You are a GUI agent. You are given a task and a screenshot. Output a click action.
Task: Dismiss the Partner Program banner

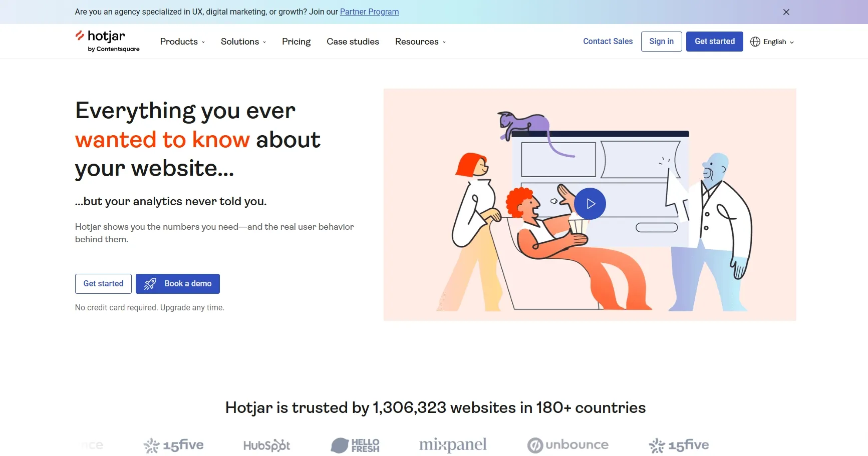pos(786,12)
